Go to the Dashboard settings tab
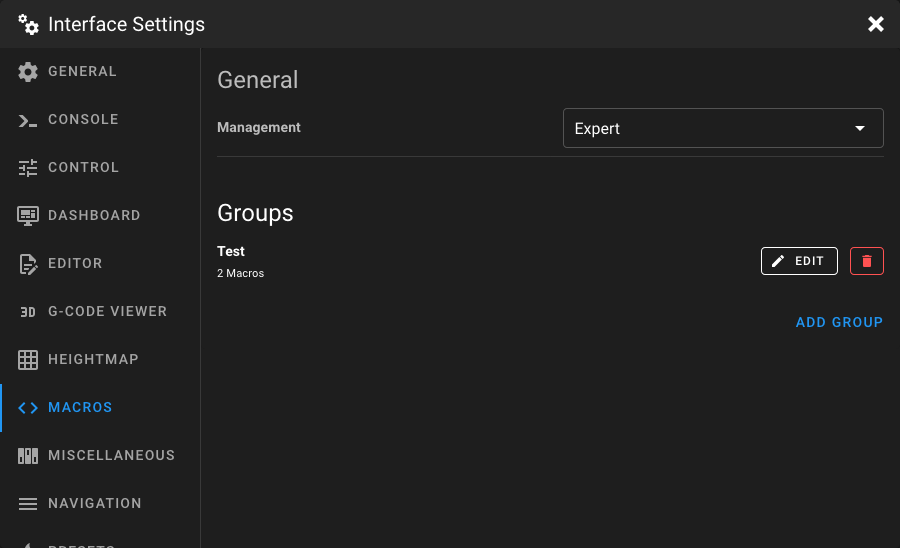Image resolution: width=900 pixels, height=548 pixels. 100,216
